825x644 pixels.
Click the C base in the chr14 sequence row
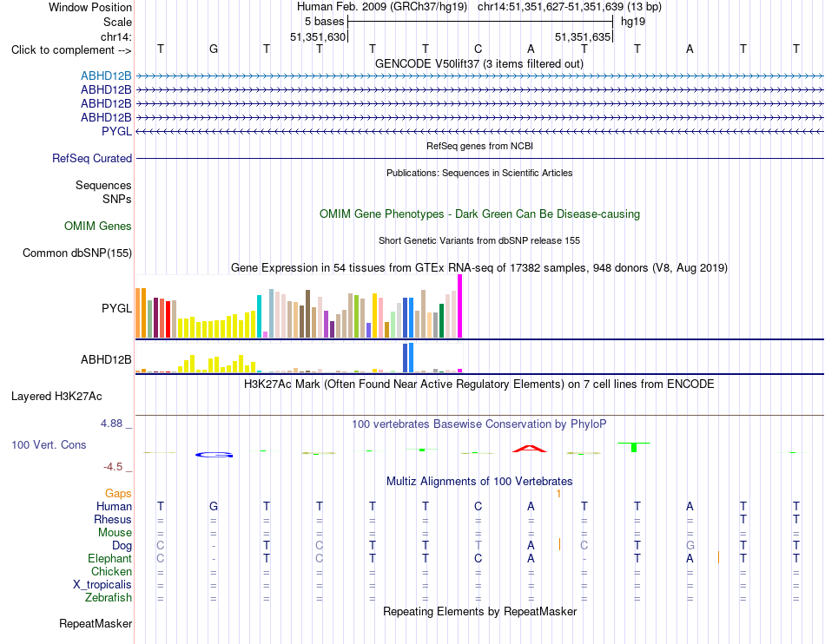(x=478, y=49)
